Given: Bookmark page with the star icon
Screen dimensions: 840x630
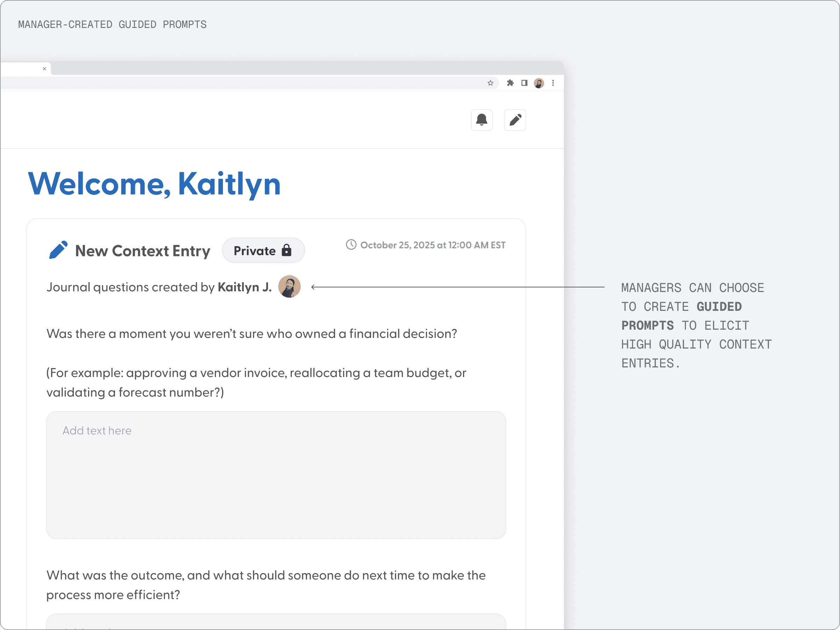Looking at the screenshot, I should click(490, 83).
